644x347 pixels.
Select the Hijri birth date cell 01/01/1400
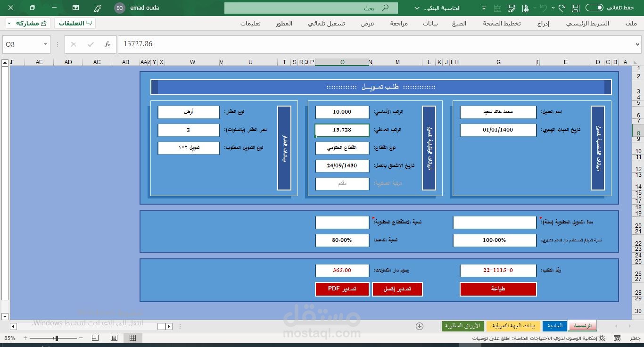point(498,130)
